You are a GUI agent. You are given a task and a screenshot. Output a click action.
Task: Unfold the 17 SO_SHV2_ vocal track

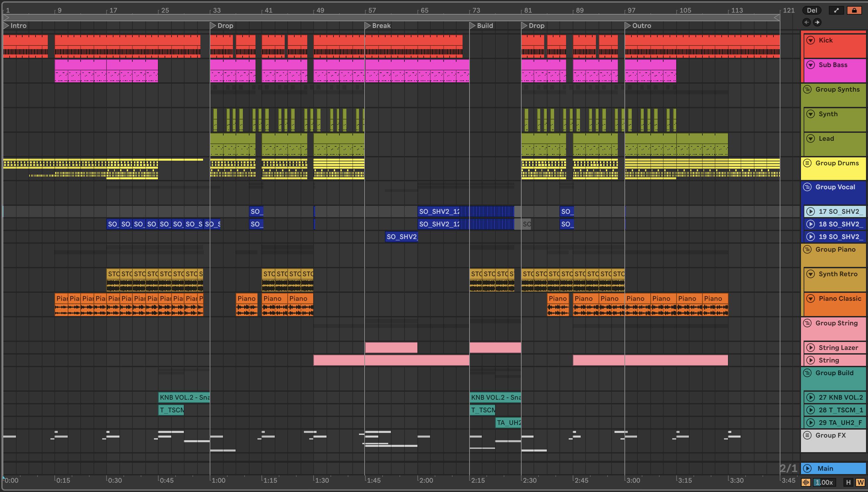pos(811,211)
